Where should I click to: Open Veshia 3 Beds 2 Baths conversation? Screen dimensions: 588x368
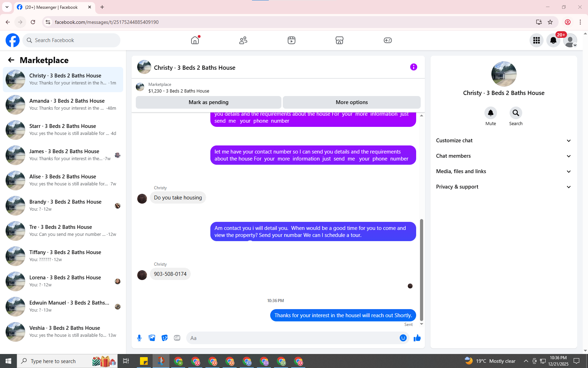click(63, 332)
